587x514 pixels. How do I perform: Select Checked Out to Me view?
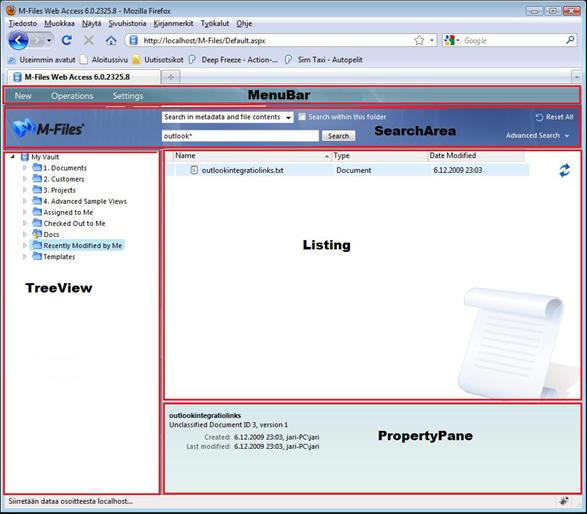(74, 223)
